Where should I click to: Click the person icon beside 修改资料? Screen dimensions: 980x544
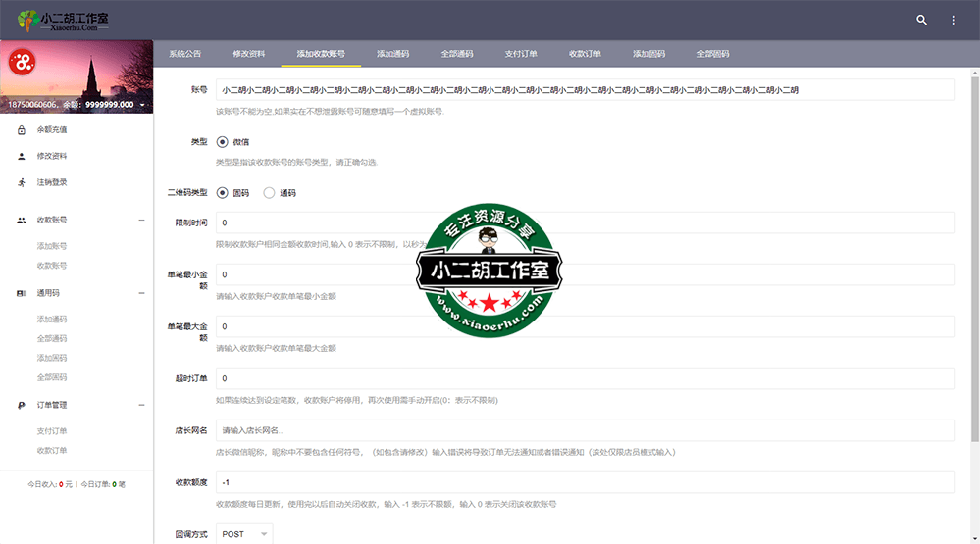click(22, 156)
